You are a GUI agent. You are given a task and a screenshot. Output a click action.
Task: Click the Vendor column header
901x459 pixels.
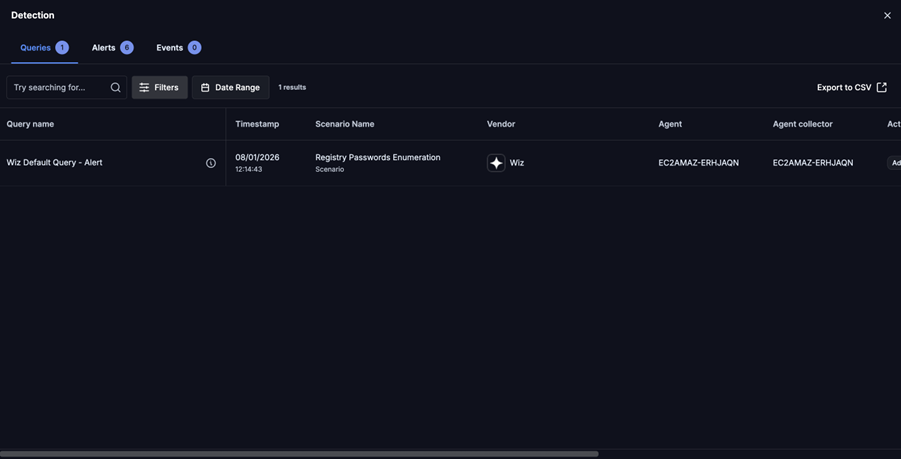pos(501,124)
